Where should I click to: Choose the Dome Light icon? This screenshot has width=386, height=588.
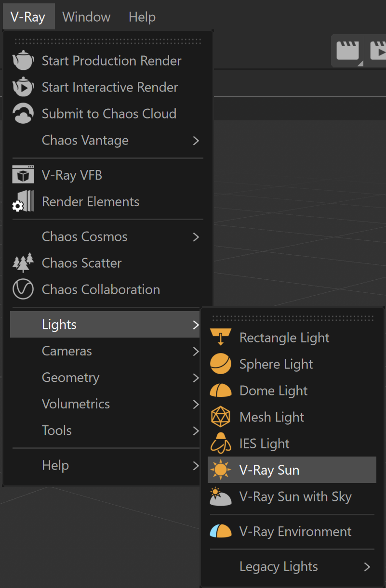[221, 391]
